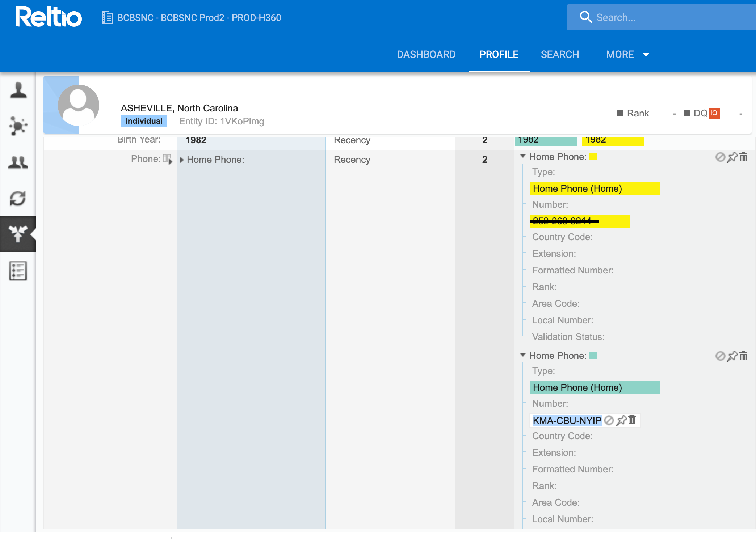Delete the yellow Home Phone entry
Image resolution: width=756 pixels, height=539 pixels.
click(x=743, y=157)
